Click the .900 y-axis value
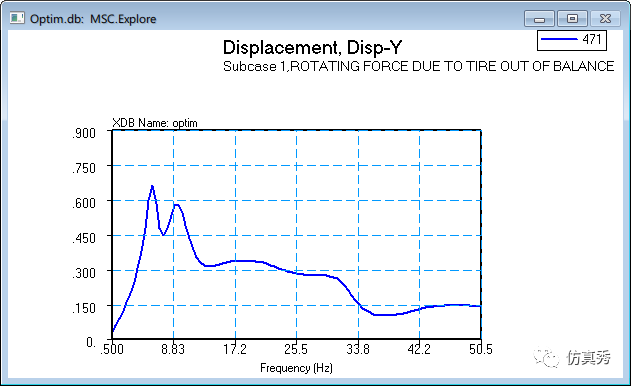The height and width of the screenshot is (386, 631). [x=84, y=133]
